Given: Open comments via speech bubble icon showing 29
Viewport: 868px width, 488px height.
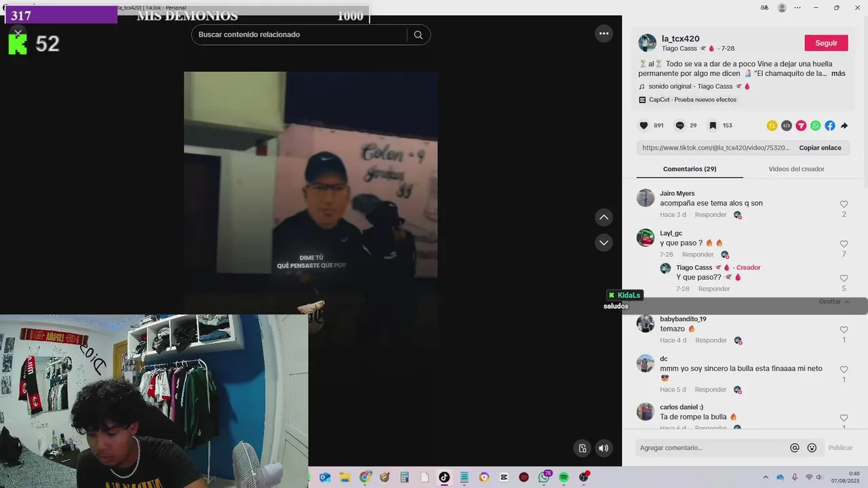Looking at the screenshot, I should [679, 125].
